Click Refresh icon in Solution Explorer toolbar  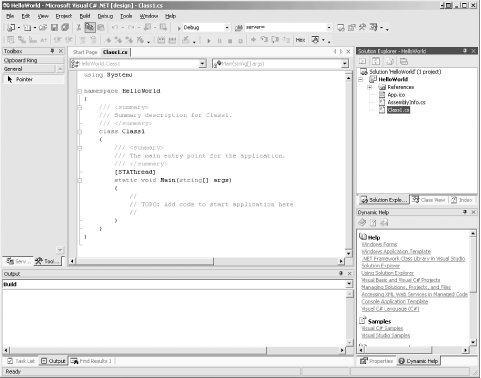click(376, 61)
